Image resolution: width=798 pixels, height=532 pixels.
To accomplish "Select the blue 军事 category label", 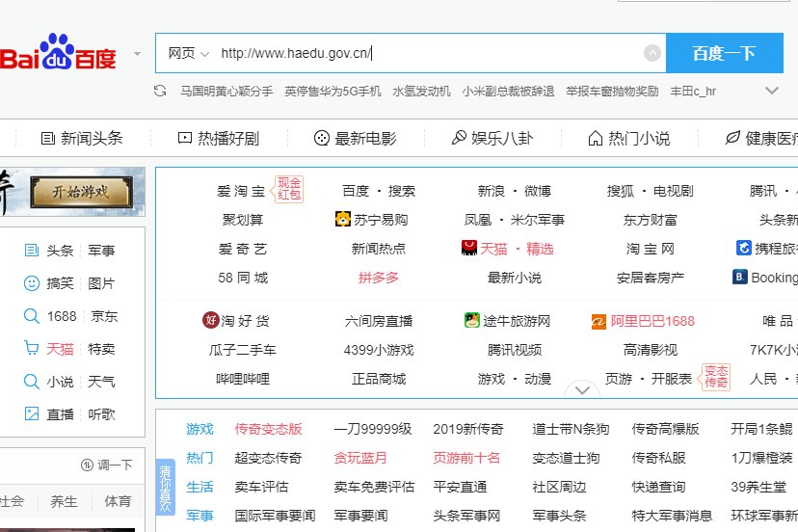I will (200, 517).
